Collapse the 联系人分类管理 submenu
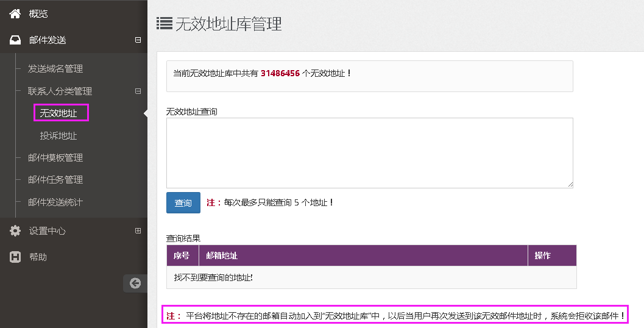 [x=138, y=91]
